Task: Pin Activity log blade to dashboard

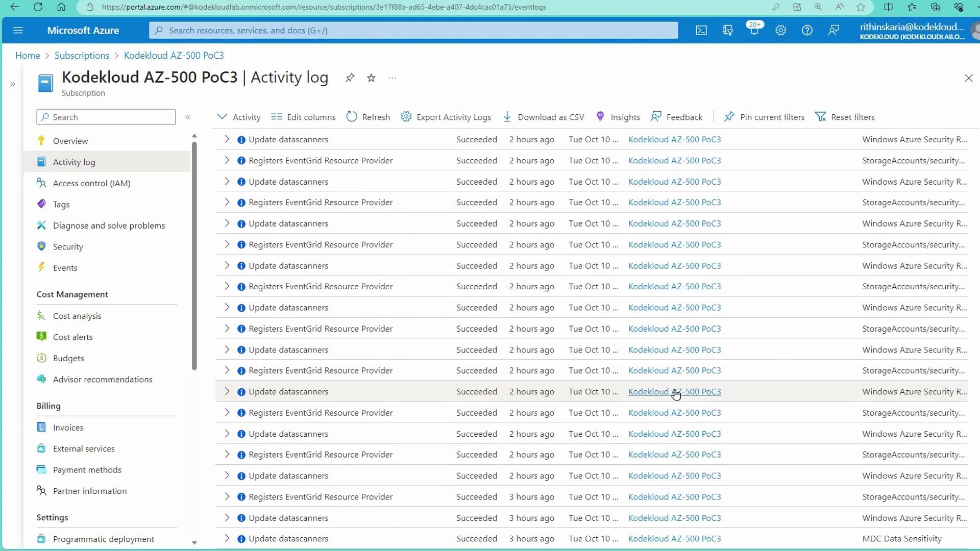Action: 350,78
